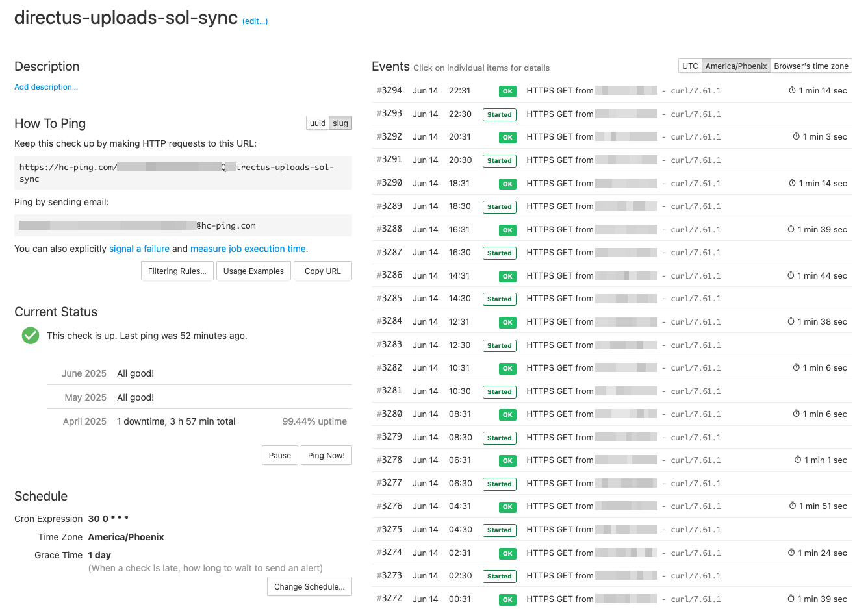This screenshot has width=868, height=609.
Task: Click the Started badge on event #3293
Action: point(499,115)
